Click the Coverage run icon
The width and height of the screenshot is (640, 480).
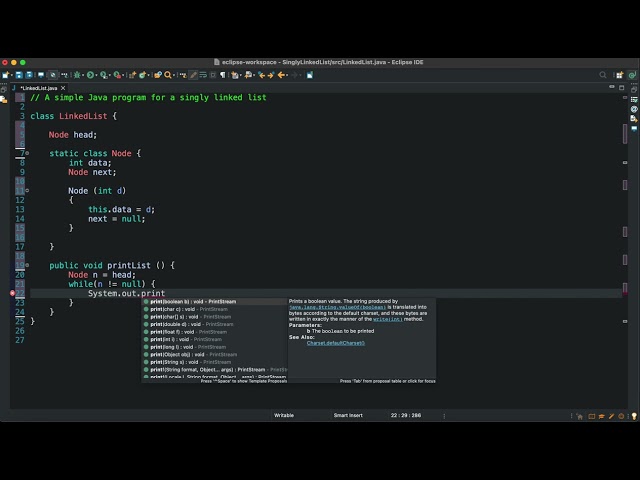click(x=104, y=75)
